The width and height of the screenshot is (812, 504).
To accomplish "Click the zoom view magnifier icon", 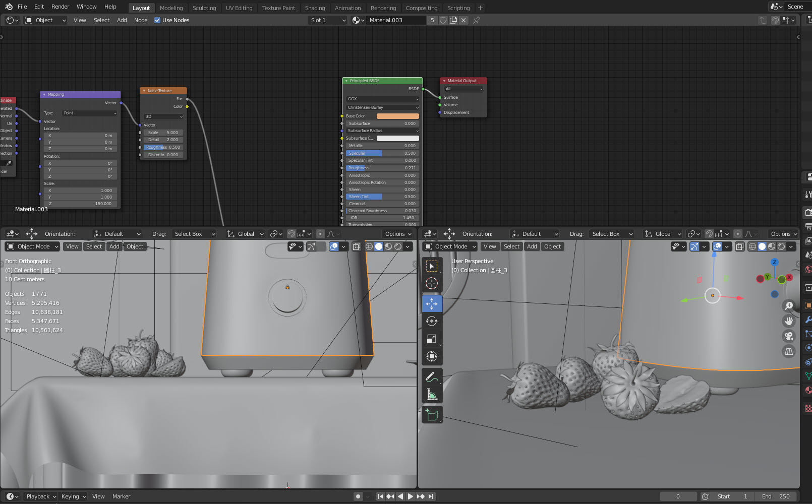I will (789, 305).
